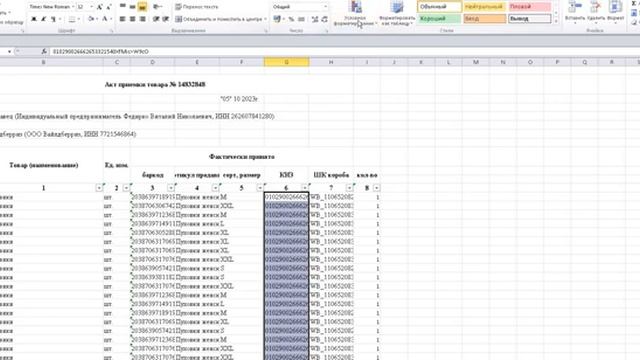The width and height of the screenshot is (640, 360).
Task: Apply percent style format
Action: pyautogui.click(x=291, y=19)
